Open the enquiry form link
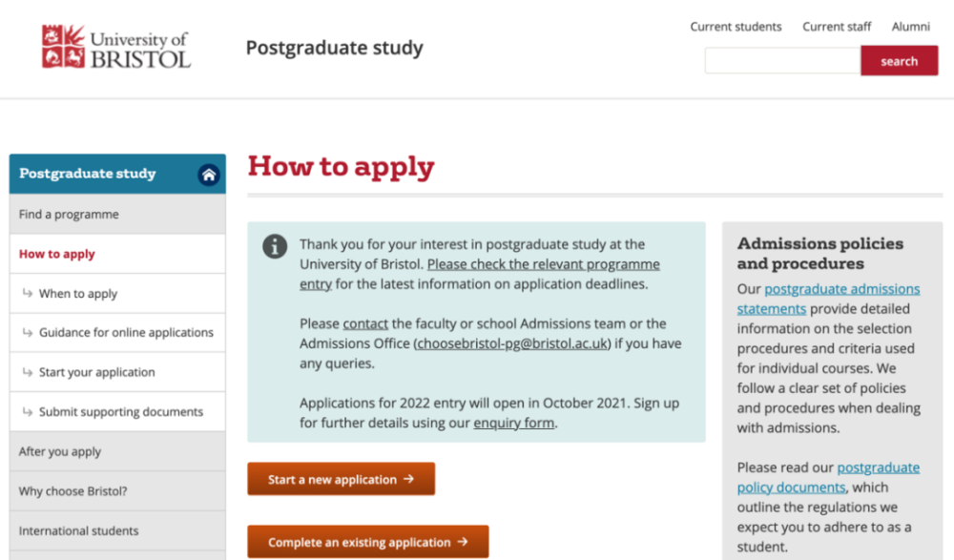Image resolution: width=954 pixels, height=560 pixels. pyautogui.click(x=513, y=423)
